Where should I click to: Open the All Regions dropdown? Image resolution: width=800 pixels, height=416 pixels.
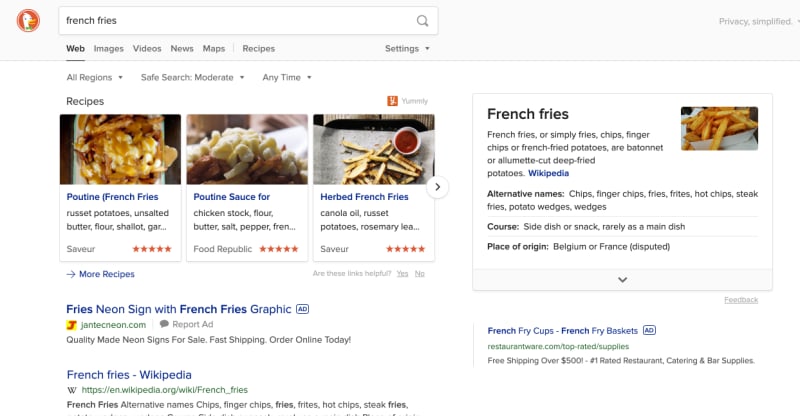pos(95,78)
